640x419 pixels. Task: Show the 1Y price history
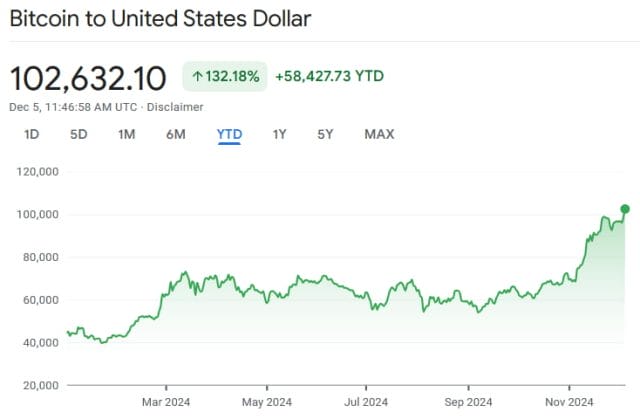[280, 134]
